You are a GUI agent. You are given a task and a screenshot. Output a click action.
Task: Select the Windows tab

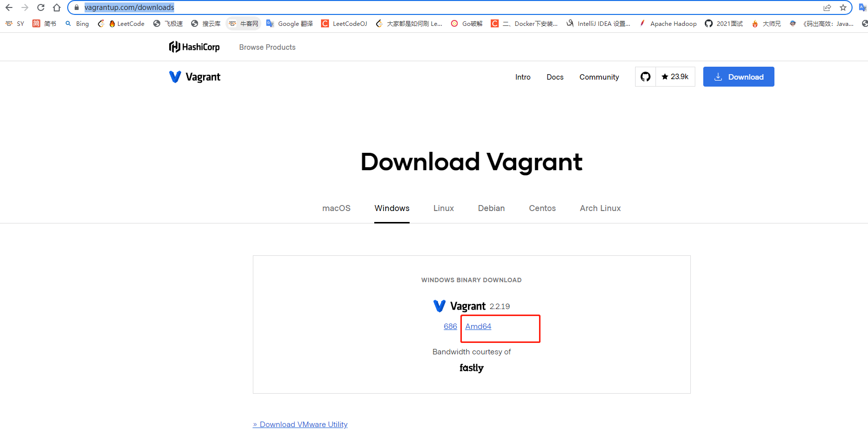pos(392,208)
